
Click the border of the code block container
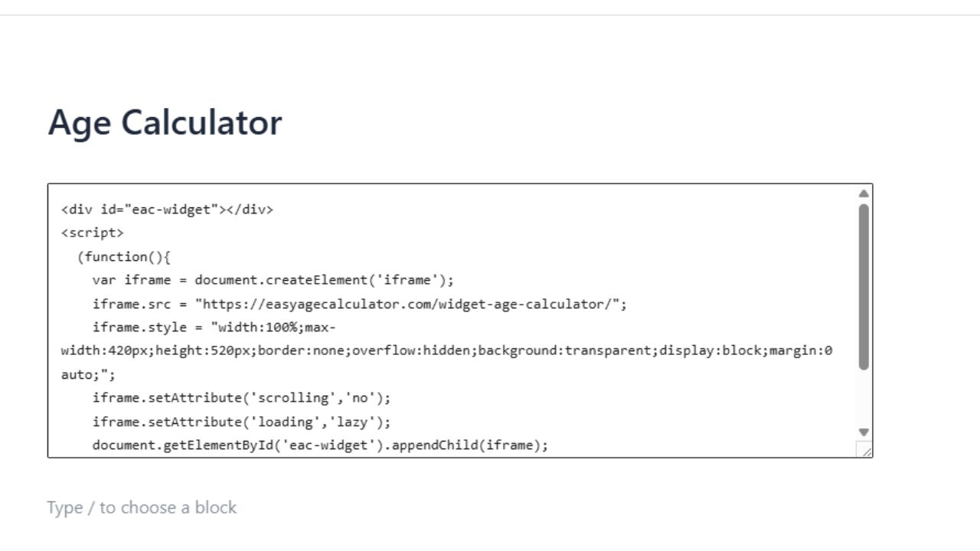pyautogui.click(x=459, y=183)
